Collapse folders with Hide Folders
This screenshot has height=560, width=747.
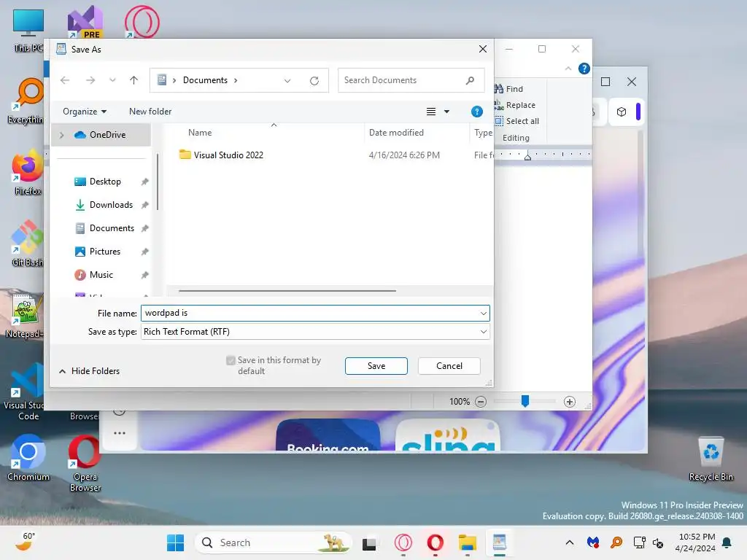[89, 371]
